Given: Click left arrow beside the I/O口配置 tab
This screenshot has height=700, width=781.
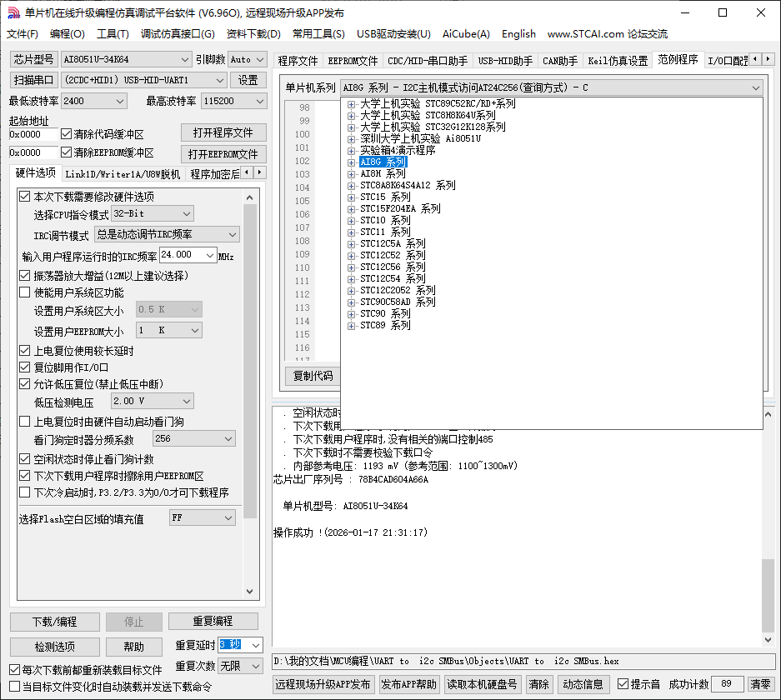Looking at the screenshot, I should 757,59.
